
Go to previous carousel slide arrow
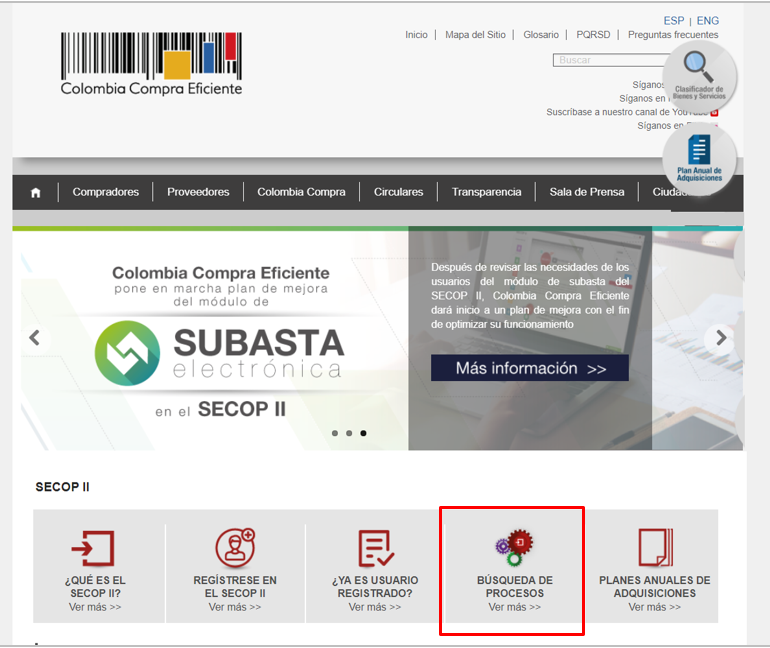click(x=34, y=338)
